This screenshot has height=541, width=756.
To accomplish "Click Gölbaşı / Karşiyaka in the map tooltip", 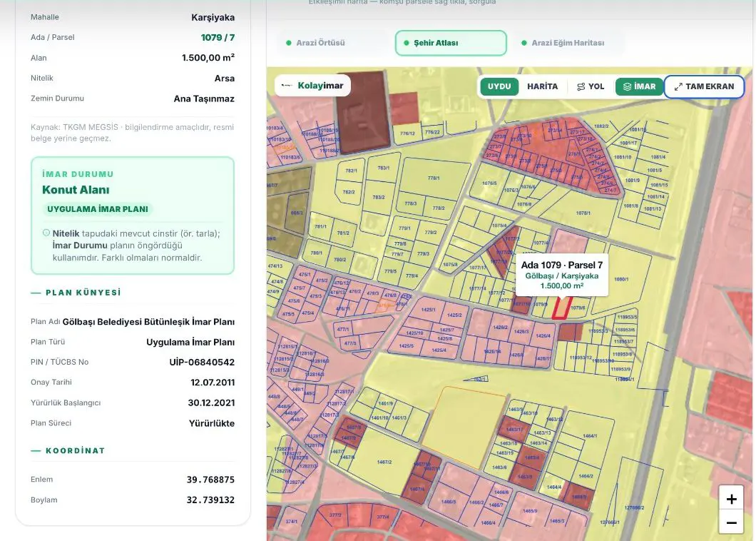I will 562,275.
